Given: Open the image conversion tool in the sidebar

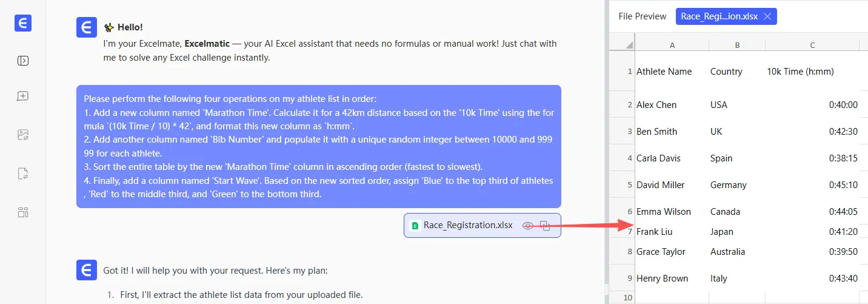Looking at the screenshot, I should tap(23, 135).
